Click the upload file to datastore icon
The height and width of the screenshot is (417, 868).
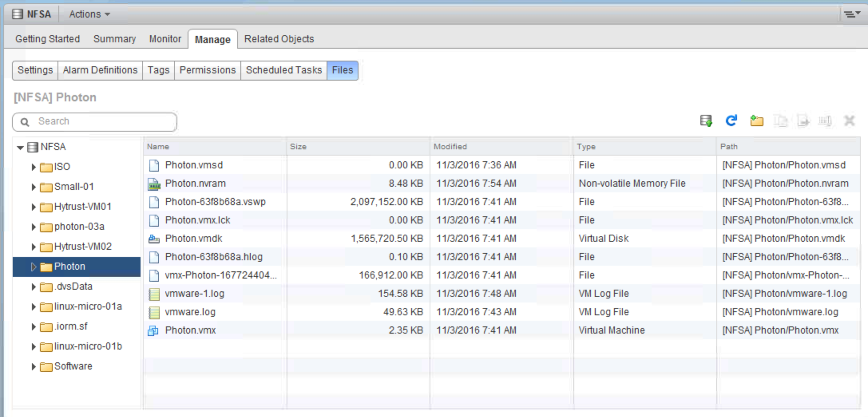pyautogui.click(x=706, y=121)
